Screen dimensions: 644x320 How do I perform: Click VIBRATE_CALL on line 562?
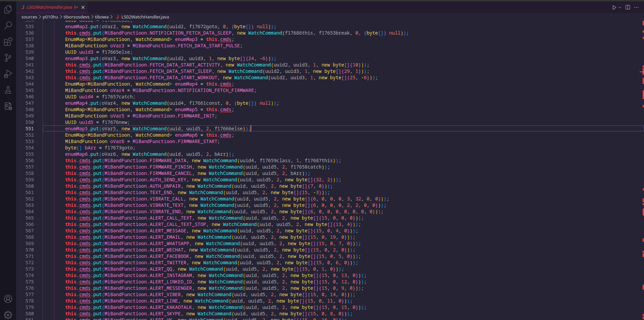[166, 199]
